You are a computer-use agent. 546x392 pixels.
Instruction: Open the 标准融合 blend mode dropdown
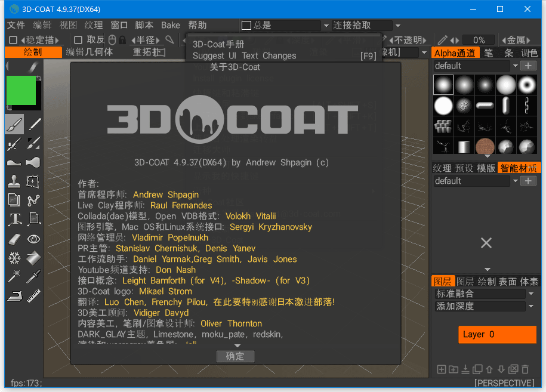(x=530, y=294)
